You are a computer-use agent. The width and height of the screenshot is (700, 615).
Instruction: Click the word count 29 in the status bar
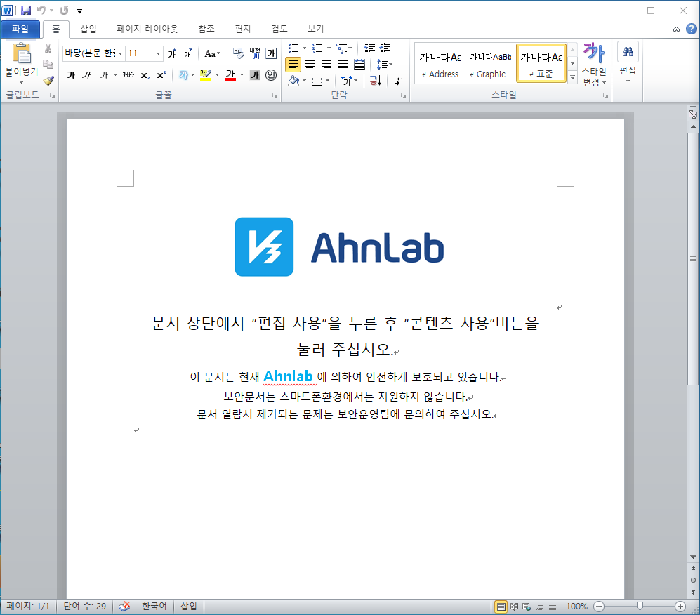click(85, 606)
